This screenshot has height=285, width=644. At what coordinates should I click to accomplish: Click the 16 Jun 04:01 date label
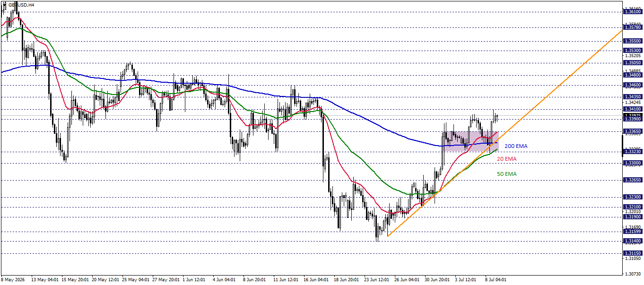click(317, 280)
